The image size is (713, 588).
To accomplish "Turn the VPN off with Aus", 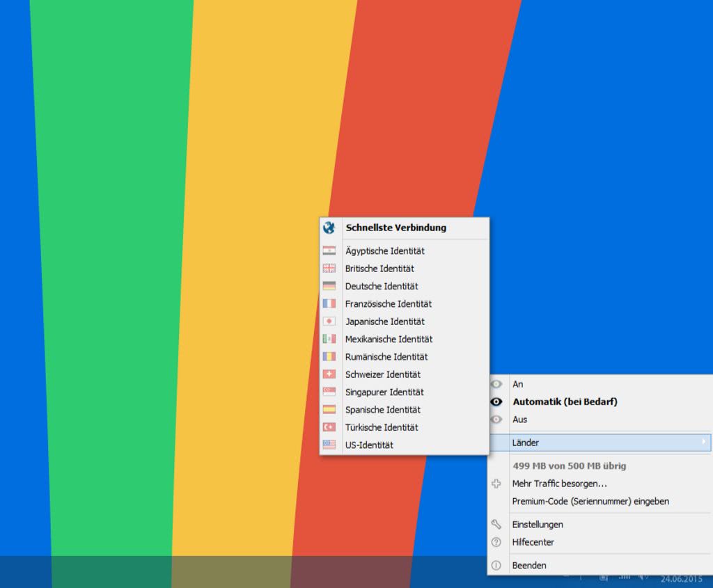I will tap(519, 420).
